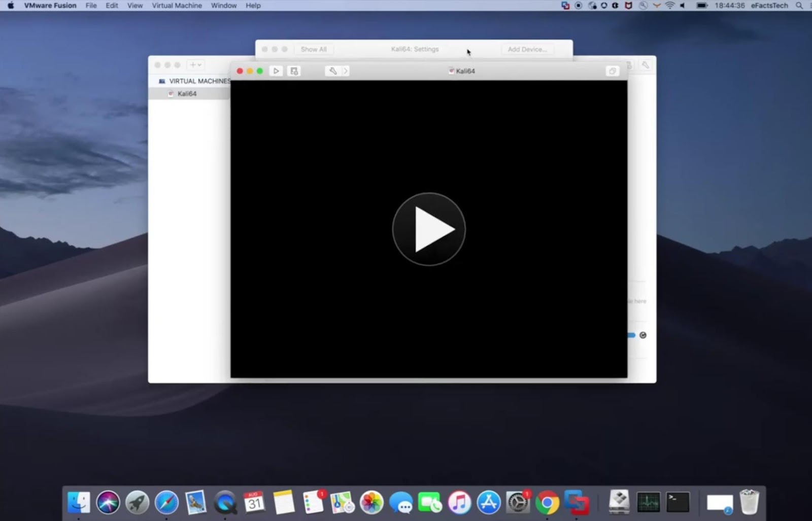
Task: Open QuickTime Player from the Dock
Action: (225, 502)
